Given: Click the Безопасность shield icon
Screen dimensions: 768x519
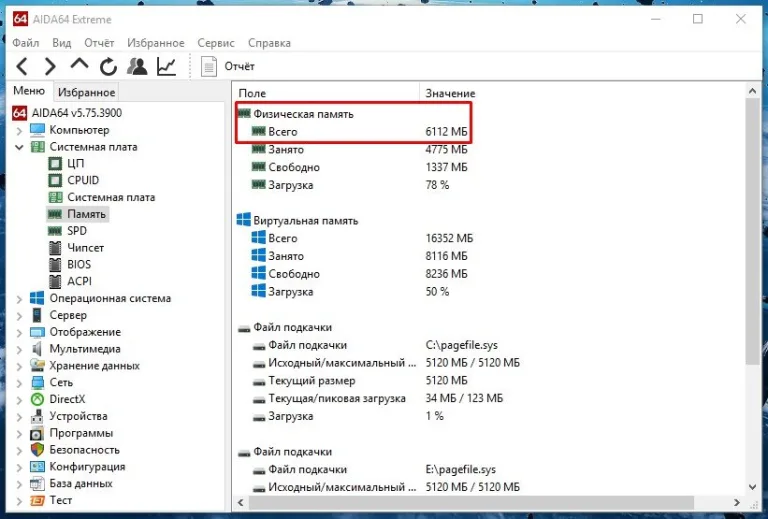Looking at the screenshot, I should (x=37, y=450).
